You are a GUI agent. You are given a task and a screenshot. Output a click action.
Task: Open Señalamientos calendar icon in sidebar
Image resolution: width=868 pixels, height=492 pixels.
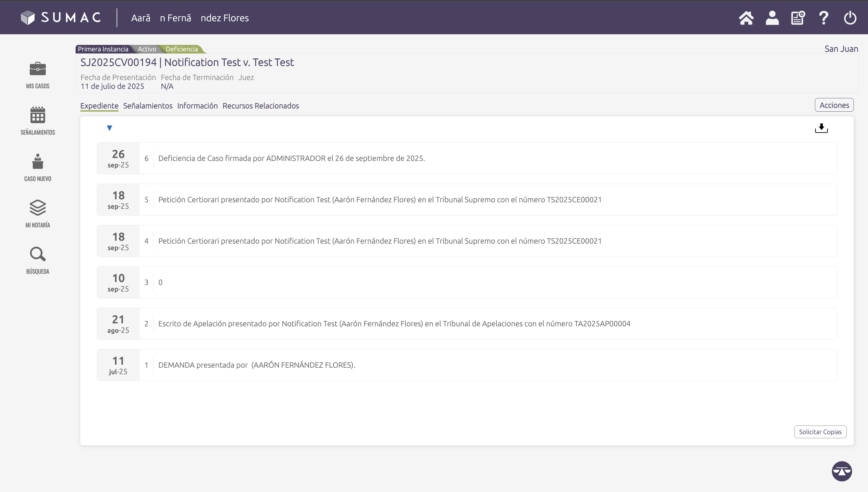coord(37,115)
